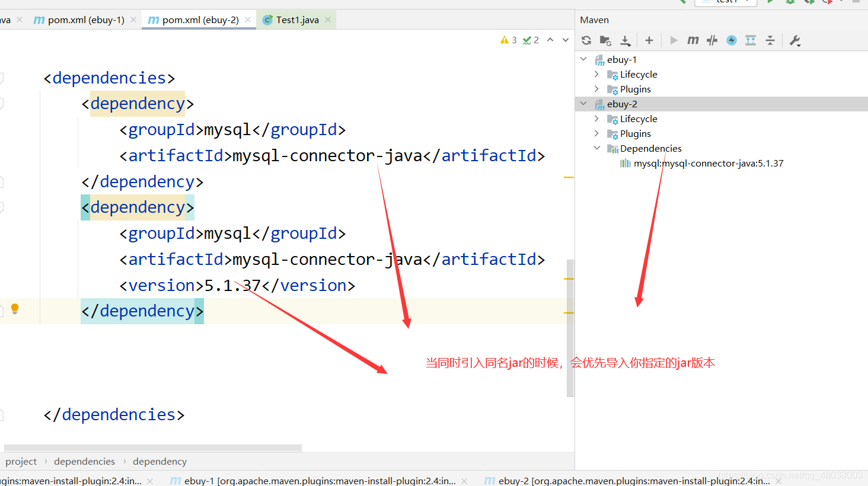Close the pom.xml (ebuy-1) tab
Image resolution: width=868 pixels, height=486 pixels.
click(133, 20)
